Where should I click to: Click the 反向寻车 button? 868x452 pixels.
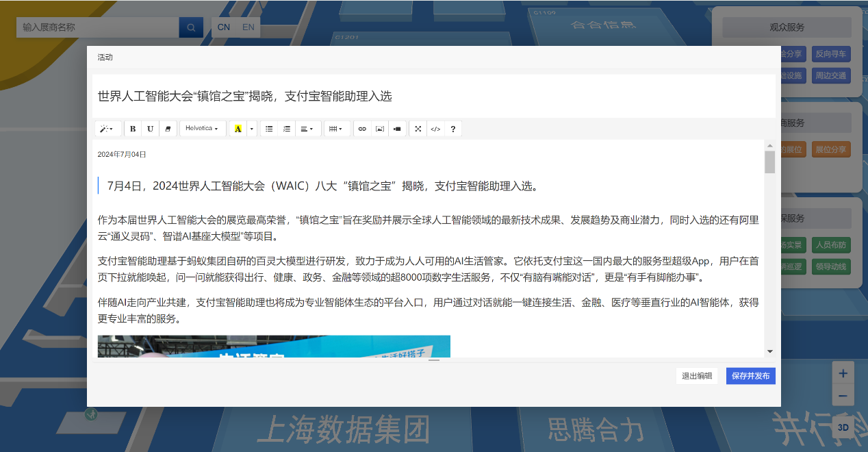[830, 54]
